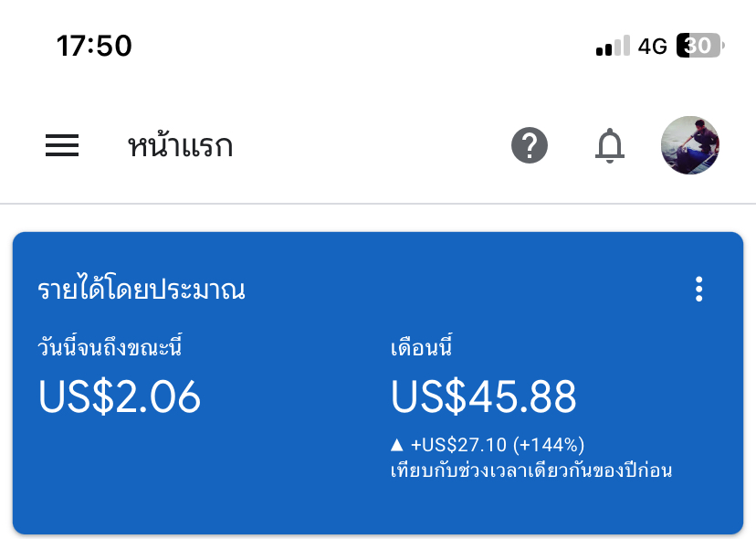Tap the notifications bell icon
756x539 pixels.
pos(610,145)
